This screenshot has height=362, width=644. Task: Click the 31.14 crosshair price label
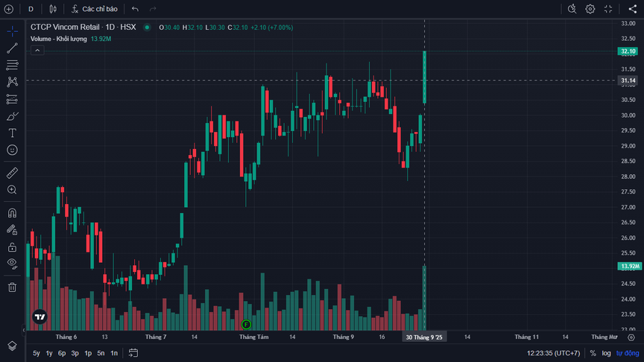pyautogui.click(x=628, y=80)
